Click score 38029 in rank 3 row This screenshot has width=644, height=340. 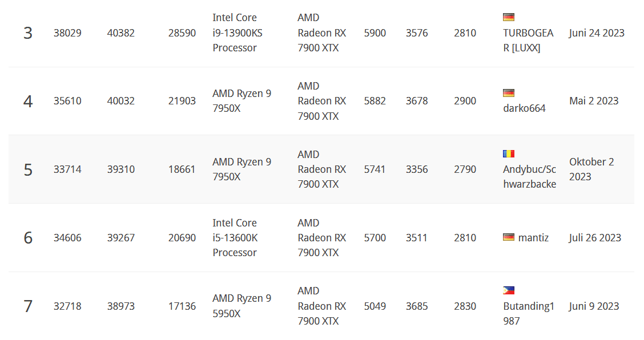click(x=67, y=33)
